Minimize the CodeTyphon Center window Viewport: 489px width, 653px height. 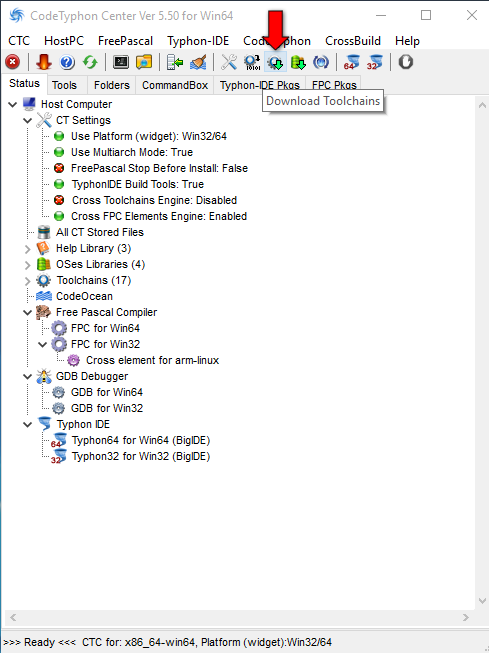click(380, 15)
